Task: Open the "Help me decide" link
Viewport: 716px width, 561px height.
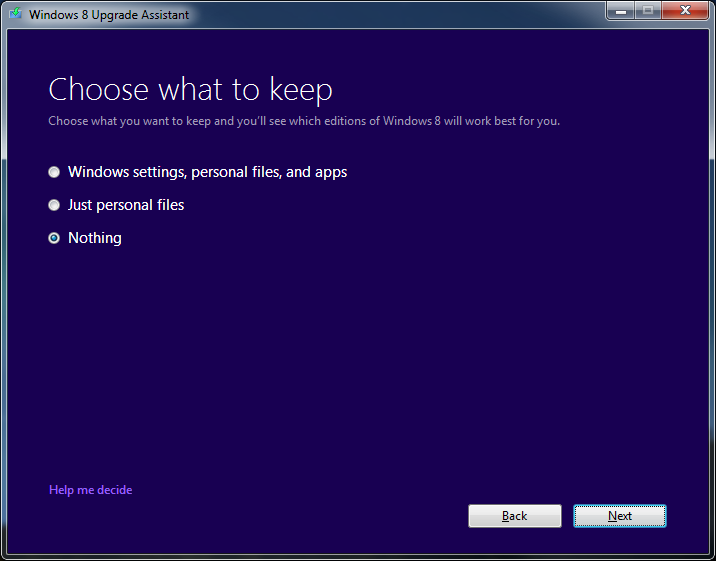Action: 90,490
